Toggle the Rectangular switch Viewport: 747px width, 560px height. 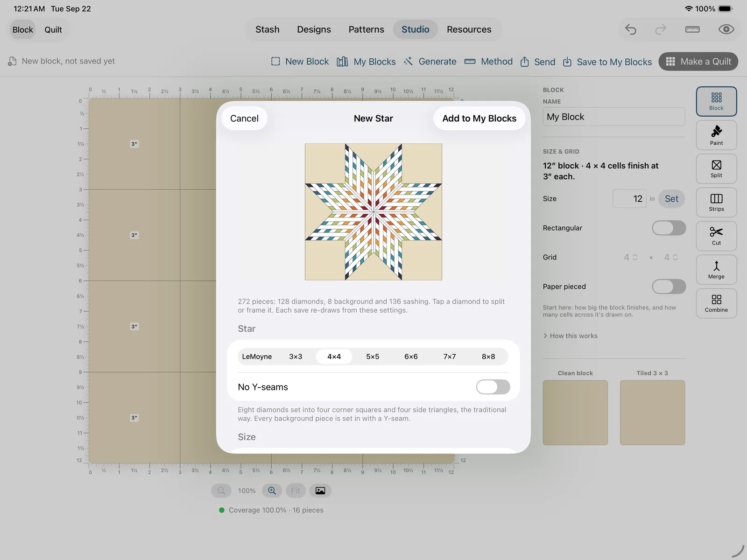(669, 228)
